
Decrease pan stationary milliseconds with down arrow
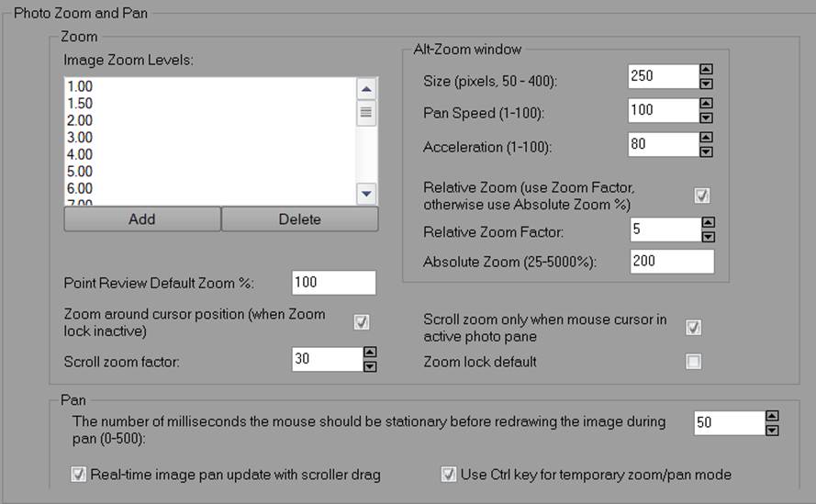772,430
